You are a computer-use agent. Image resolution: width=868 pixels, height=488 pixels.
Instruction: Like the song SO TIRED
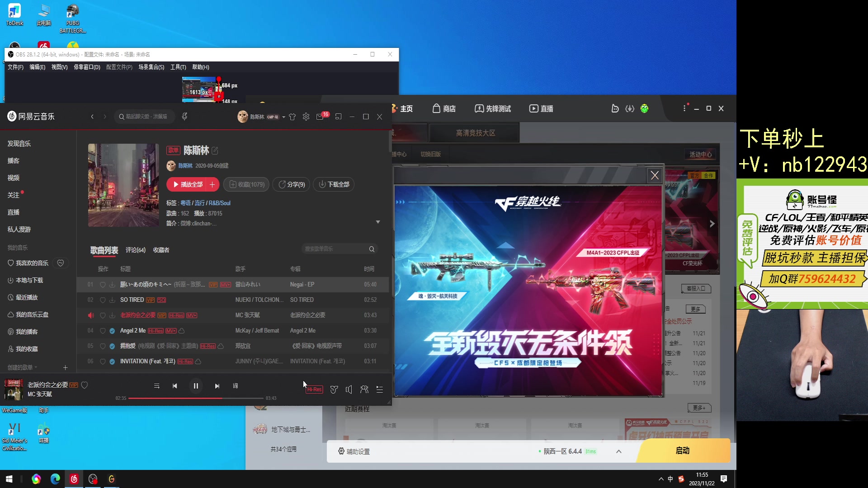pyautogui.click(x=103, y=300)
